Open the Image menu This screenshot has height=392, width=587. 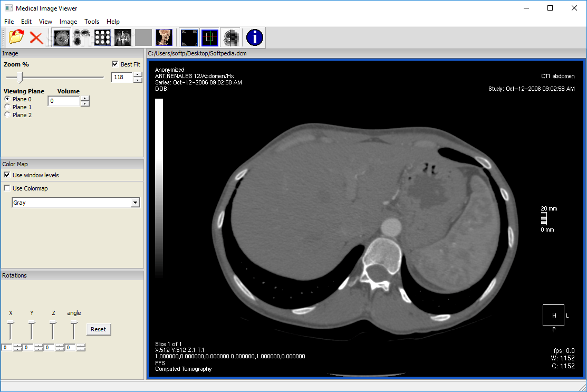point(68,22)
